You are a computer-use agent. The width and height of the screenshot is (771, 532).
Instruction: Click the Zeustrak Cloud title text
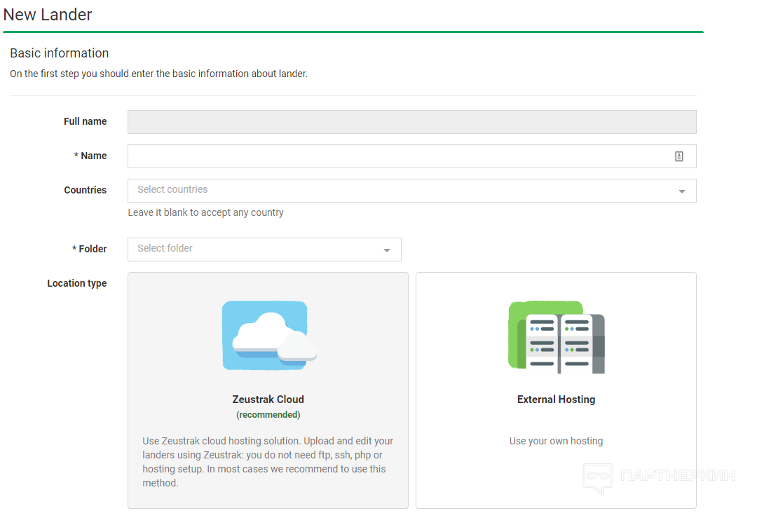[268, 400]
